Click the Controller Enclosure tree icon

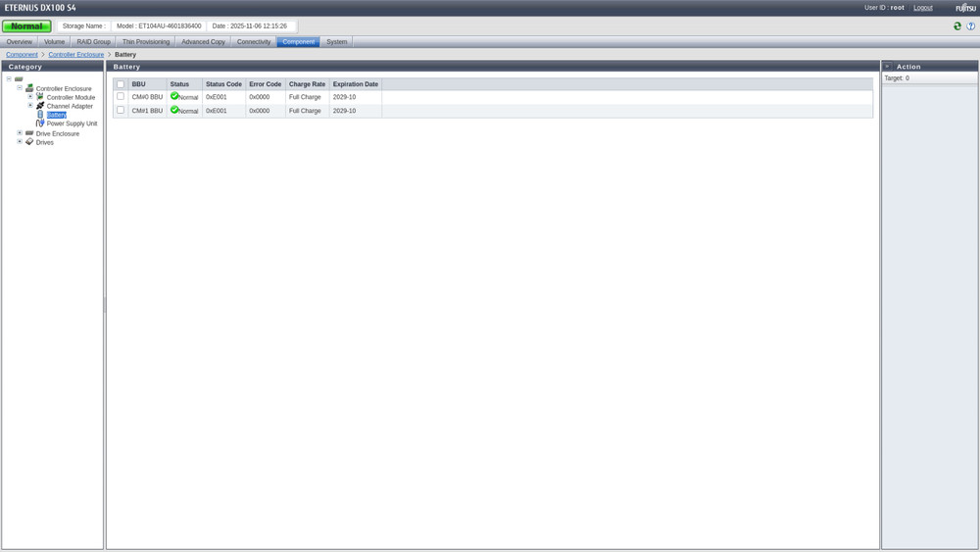(x=29, y=88)
